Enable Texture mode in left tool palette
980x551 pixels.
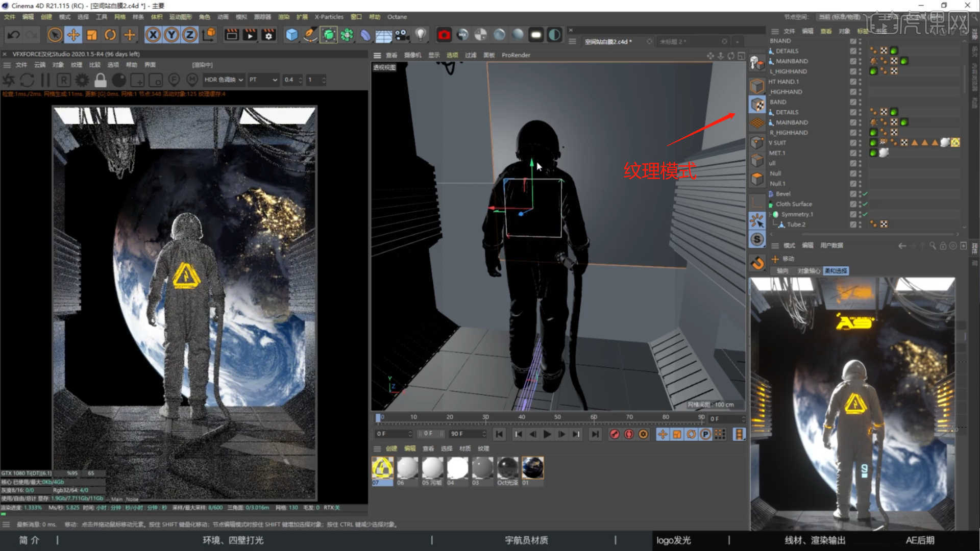coord(757,105)
